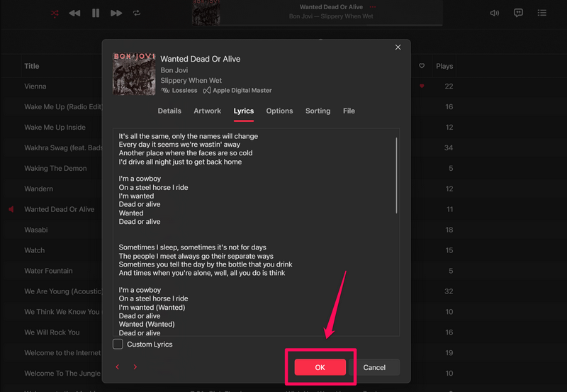
Task: Select the song Wandern
Action: [38, 189]
